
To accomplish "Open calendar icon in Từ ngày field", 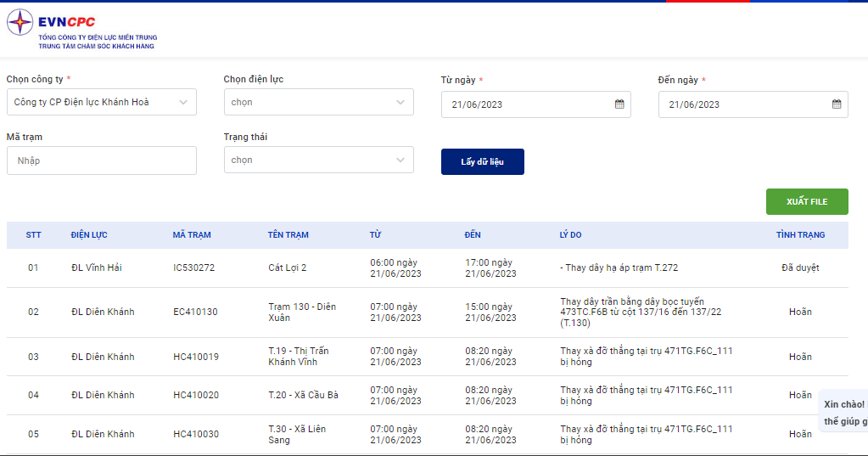I will pos(619,104).
